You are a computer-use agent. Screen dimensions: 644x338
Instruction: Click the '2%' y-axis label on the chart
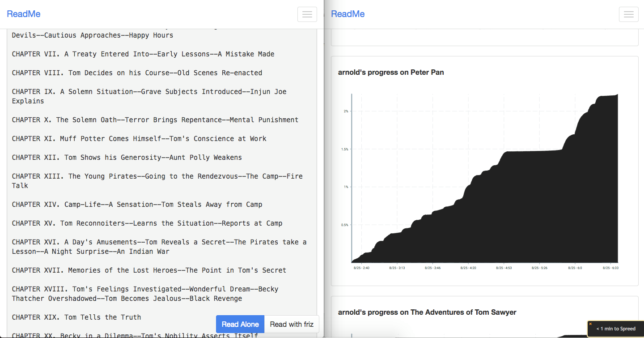coord(346,111)
